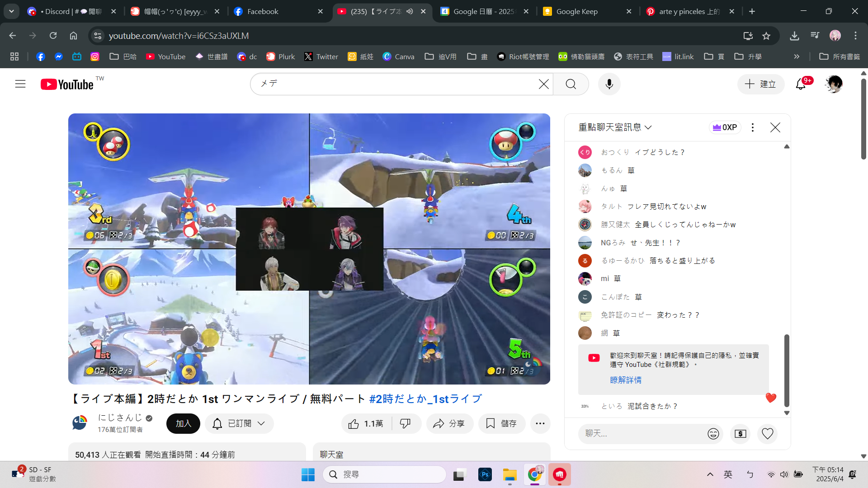
Task: Open the Windows Start menu
Action: (x=308, y=474)
